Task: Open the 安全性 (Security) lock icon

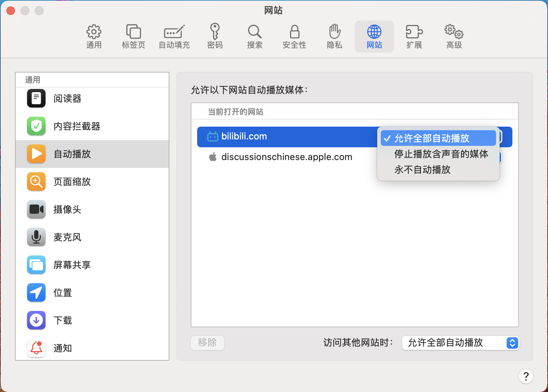Action: pyautogui.click(x=294, y=37)
